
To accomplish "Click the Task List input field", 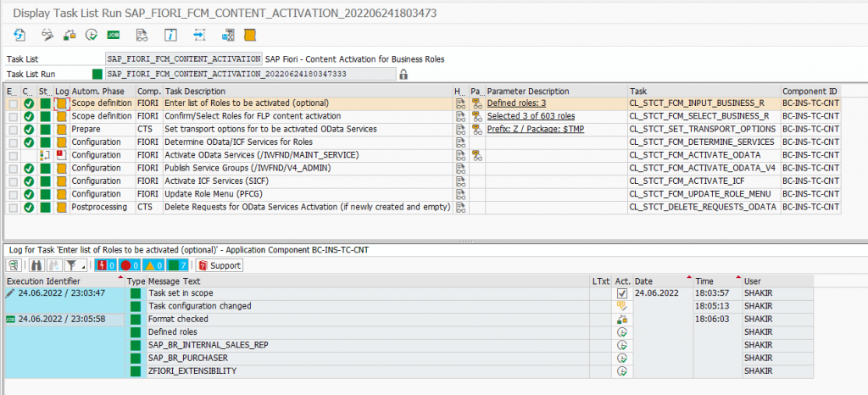I will coord(184,59).
